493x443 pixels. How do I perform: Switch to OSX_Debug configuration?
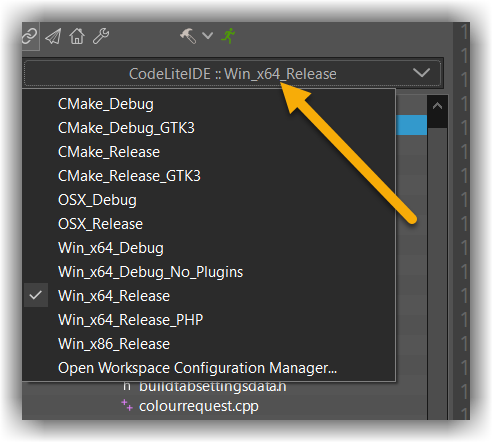click(x=209, y=200)
